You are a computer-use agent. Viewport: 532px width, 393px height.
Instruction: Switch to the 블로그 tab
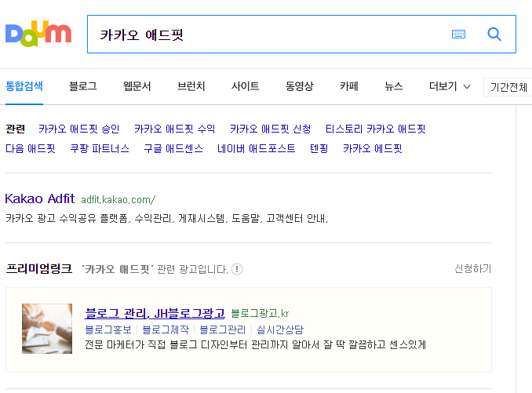(83, 86)
